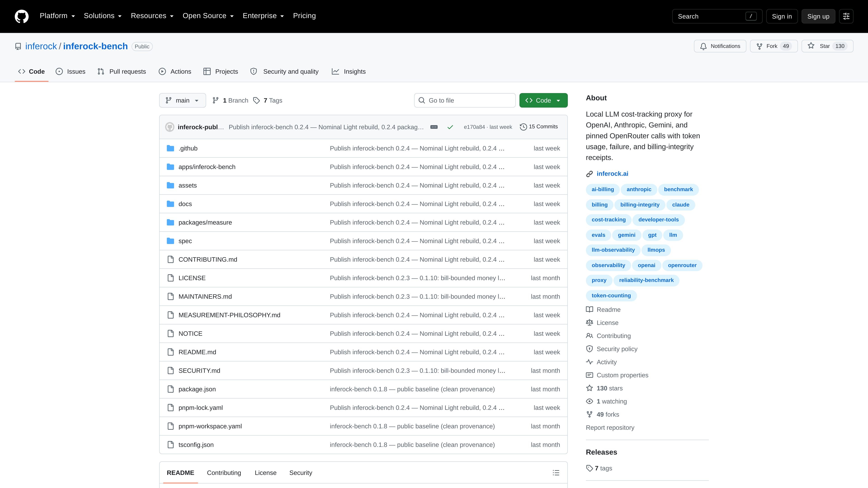Click the tag icon beside 7 tags in Releases

click(x=589, y=469)
